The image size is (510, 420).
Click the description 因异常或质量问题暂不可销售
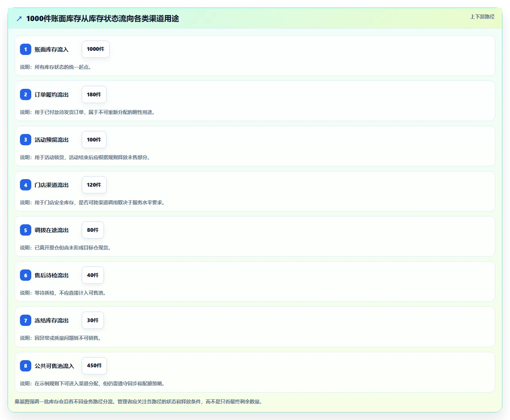(61, 338)
